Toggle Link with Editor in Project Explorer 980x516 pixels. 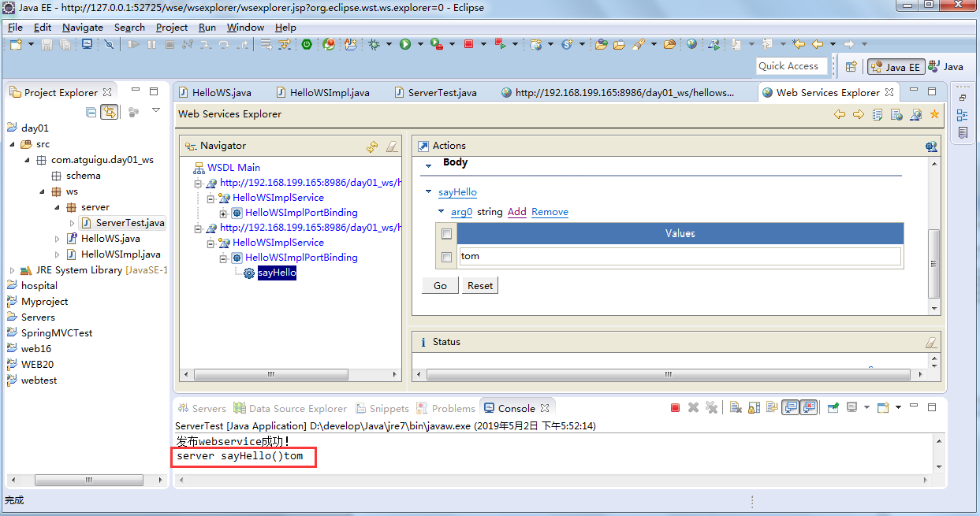tap(110, 112)
